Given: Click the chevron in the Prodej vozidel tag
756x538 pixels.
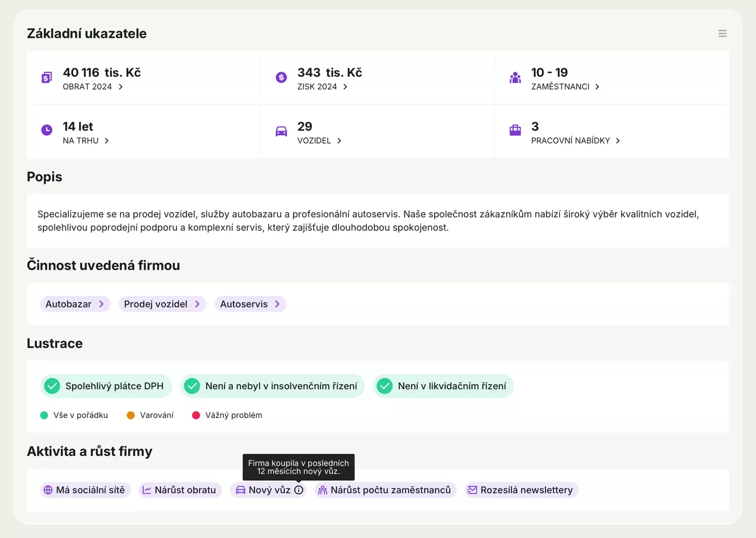Looking at the screenshot, I should coord(198,304).
